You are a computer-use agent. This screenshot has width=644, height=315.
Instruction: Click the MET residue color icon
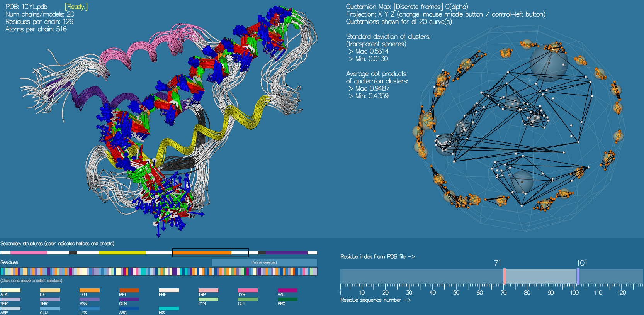click(129, 290)
